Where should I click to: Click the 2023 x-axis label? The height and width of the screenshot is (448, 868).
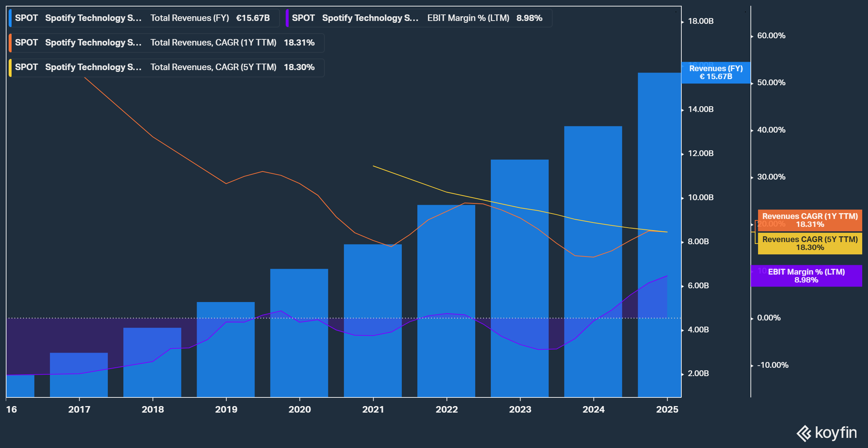tap(520, 409)
